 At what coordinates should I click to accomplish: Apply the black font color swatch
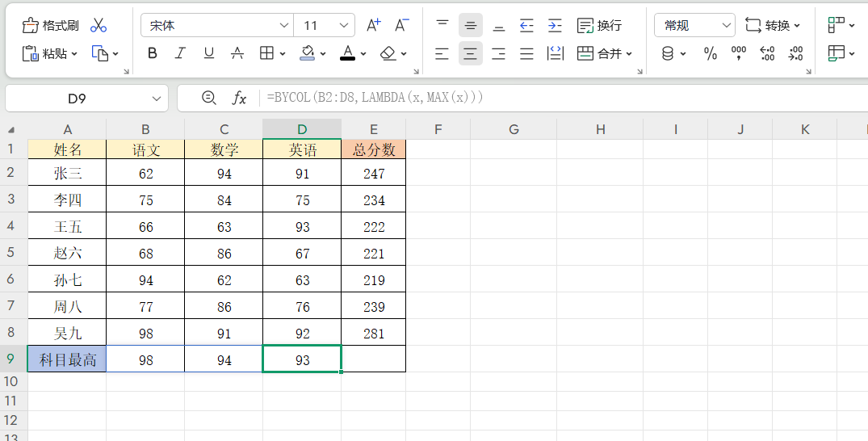pyautogui.click(x=348, y=54)
